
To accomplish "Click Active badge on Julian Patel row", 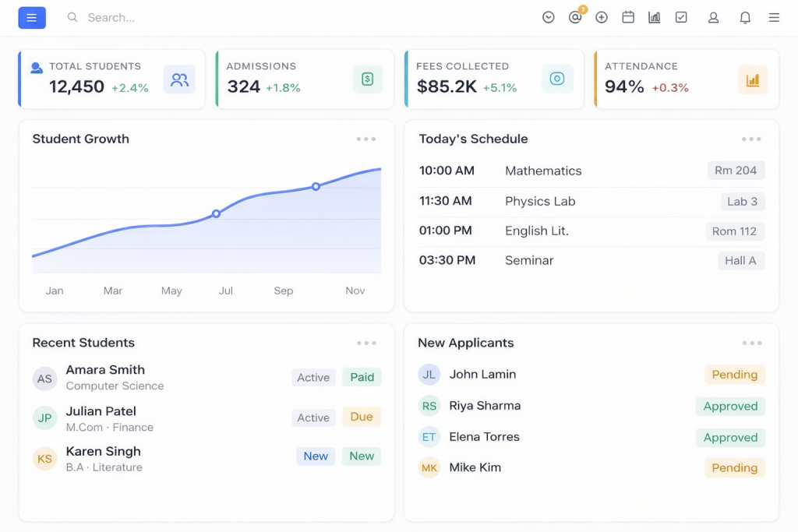I will tap(313, 417).
